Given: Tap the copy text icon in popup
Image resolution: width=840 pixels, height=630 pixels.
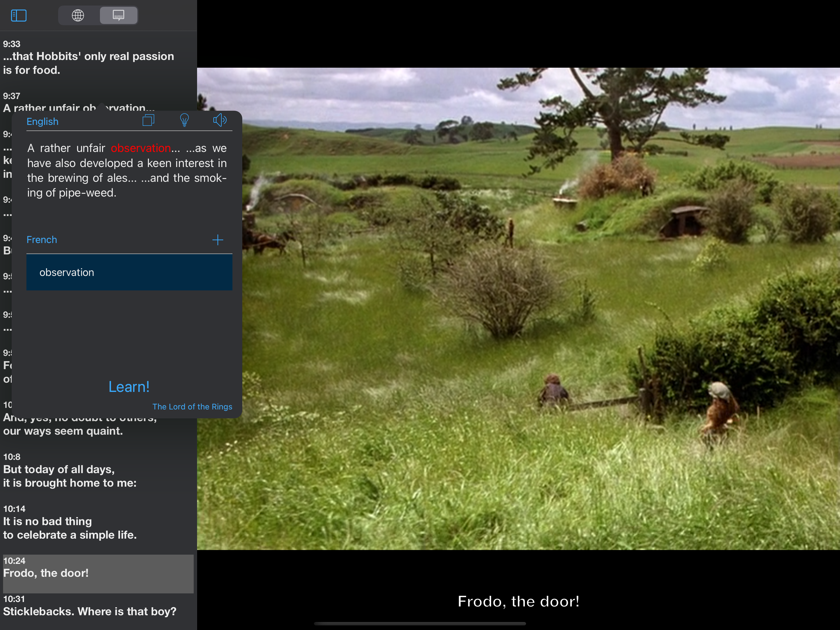Looking at the screenshot, I should [x=148, y=121].
